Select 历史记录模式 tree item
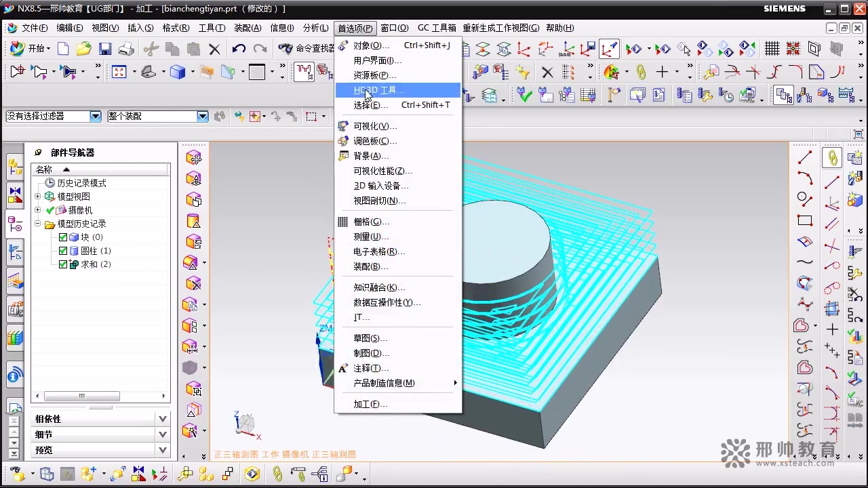 click(81, 183)
